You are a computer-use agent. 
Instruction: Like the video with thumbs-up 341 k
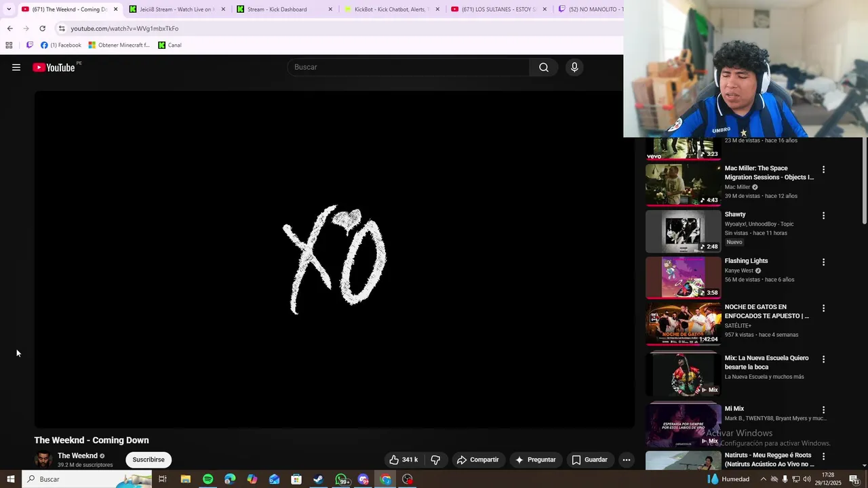coord(403,460)
